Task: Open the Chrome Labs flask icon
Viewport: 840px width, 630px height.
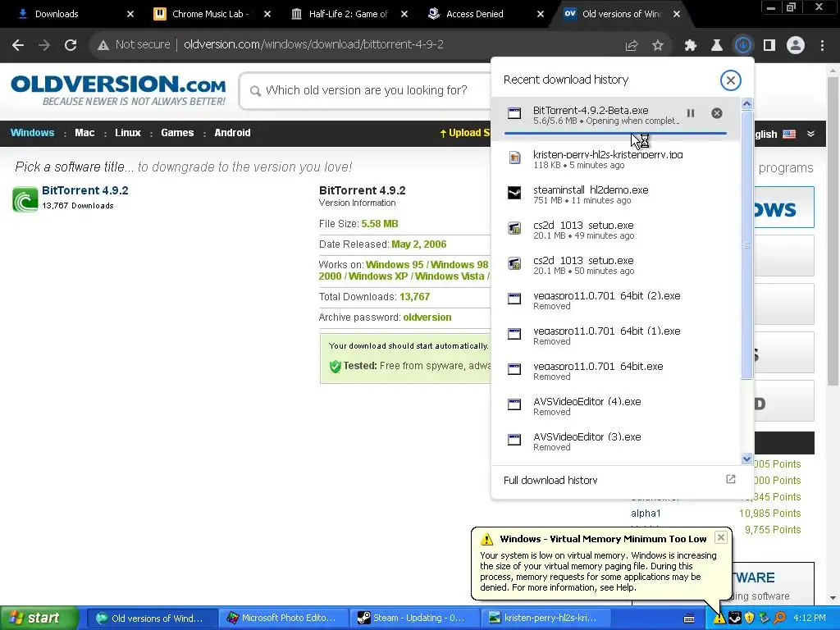Action: [x=717, y=46]
